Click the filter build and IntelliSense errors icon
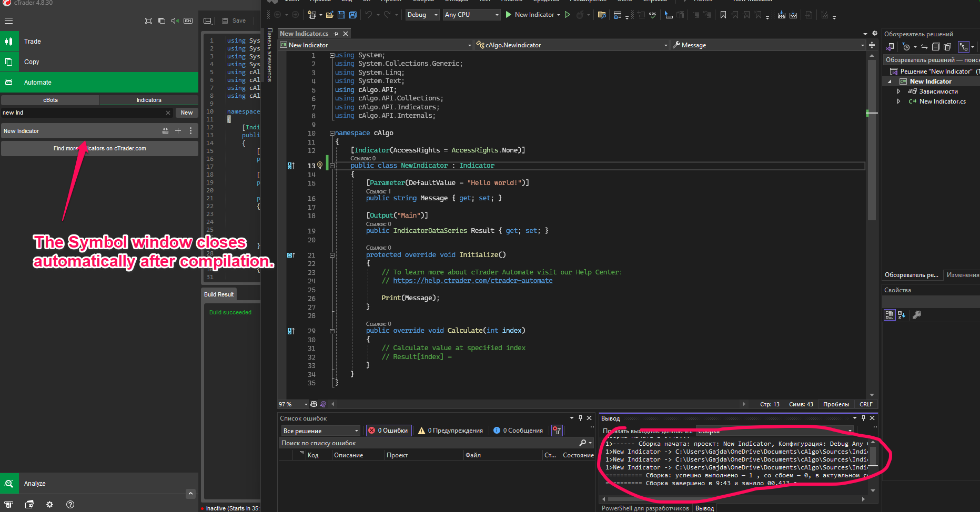Screen dimensions: 980x512 pos(557,431)
